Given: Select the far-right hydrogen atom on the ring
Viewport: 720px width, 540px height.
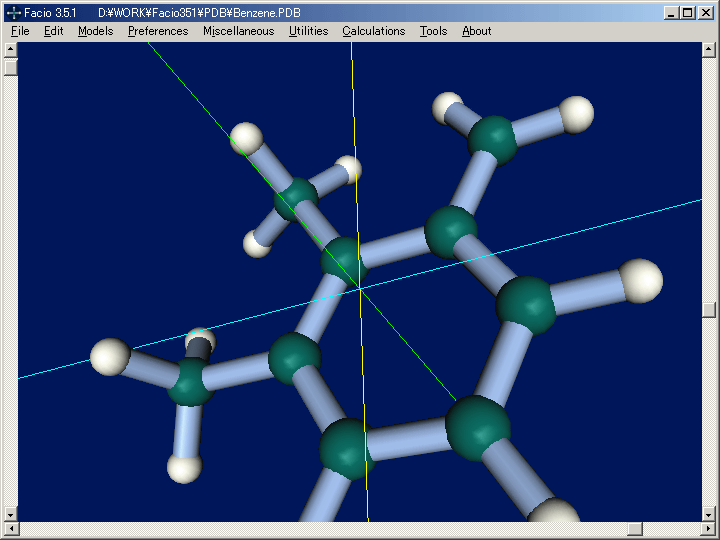Looking at the screenshot, I should click(x=641, y=281).
